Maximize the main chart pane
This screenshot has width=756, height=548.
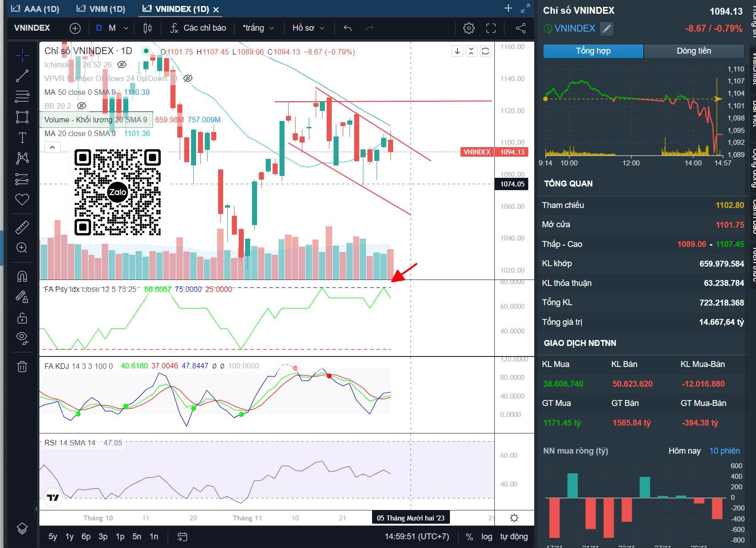tap(485, 51)
